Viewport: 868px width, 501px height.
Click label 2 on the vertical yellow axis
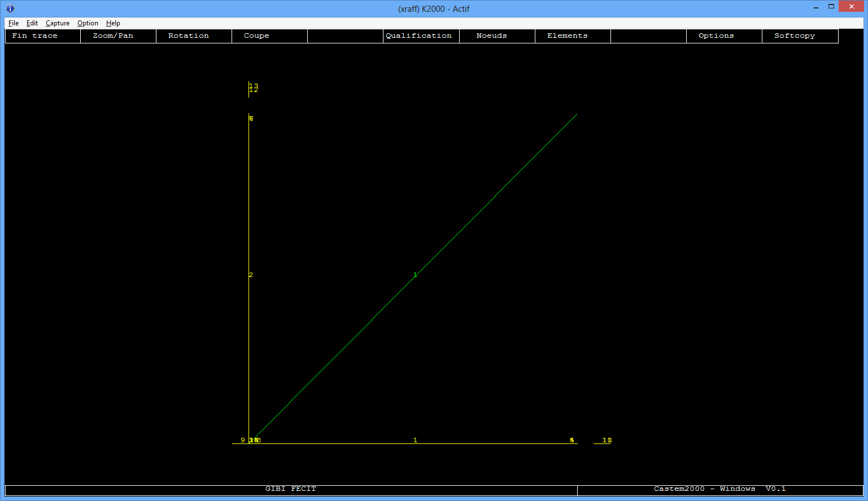pos(251,275)
